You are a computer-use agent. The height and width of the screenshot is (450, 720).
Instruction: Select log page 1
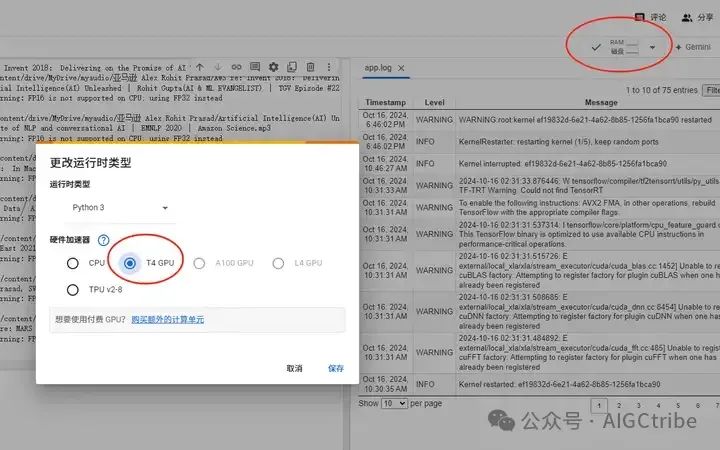pos(599,405)
